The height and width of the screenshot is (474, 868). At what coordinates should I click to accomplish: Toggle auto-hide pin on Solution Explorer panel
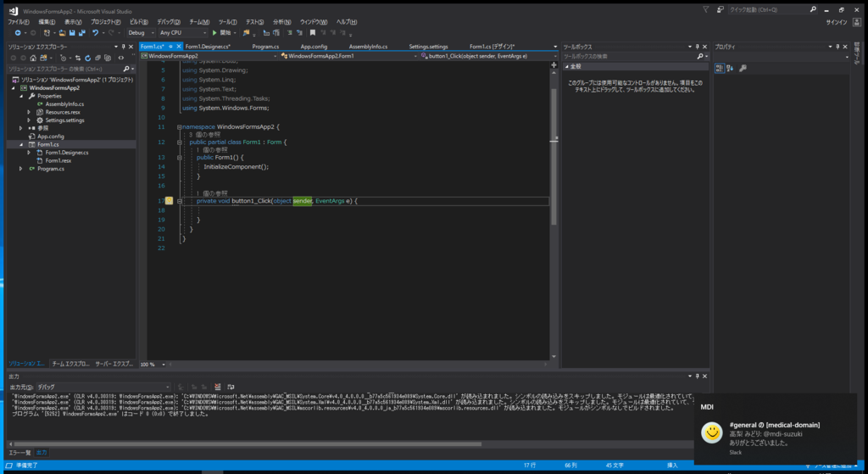[124, 47]
